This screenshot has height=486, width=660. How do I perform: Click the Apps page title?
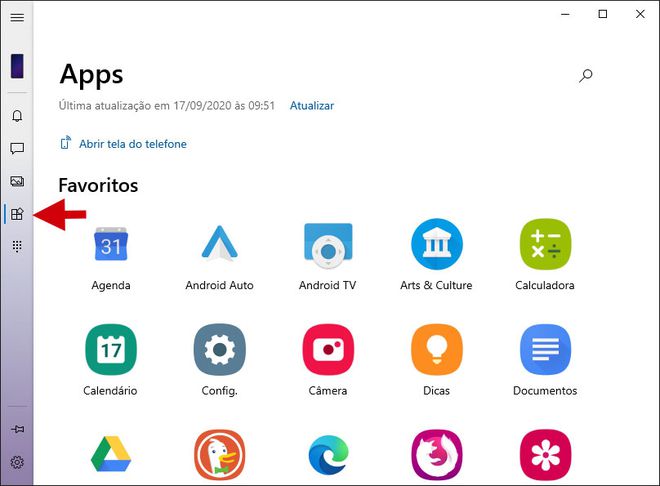coord(91,76)
